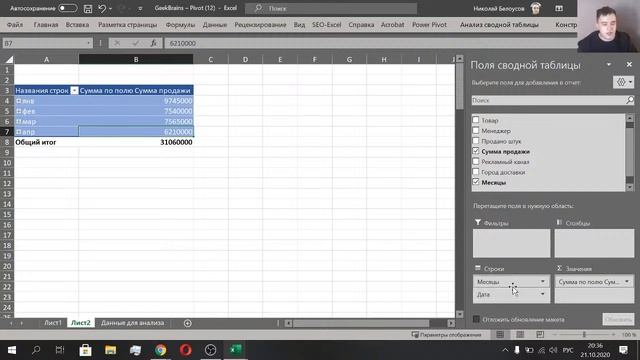Click field list scrollbar down arrow
This screenshot has height=360, width=640.
click(x=630, y=187)
